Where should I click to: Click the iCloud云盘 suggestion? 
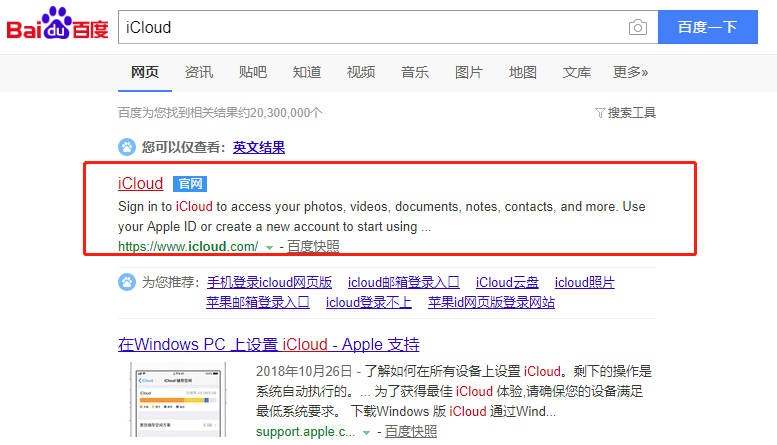click(507, 282)
